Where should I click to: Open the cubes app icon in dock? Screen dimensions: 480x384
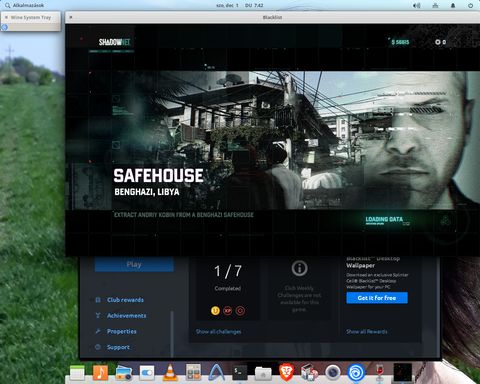pyautogui.click(x=309, y=373)
